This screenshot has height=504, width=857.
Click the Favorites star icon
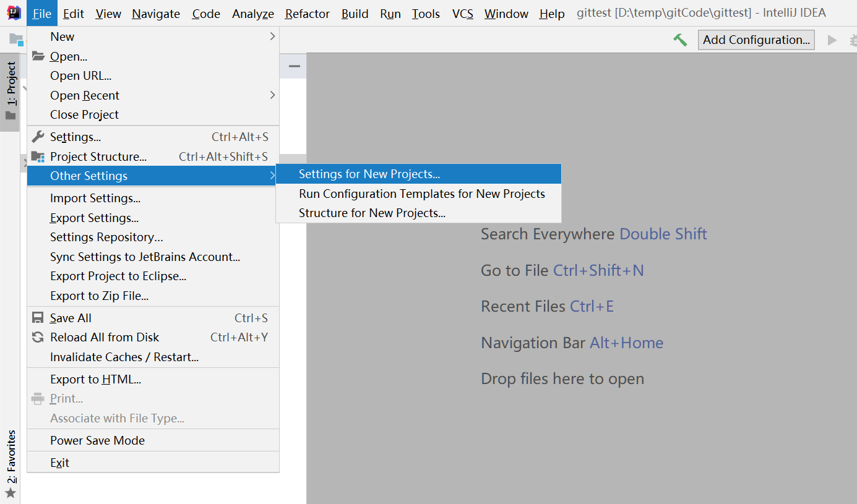(11, 493)
